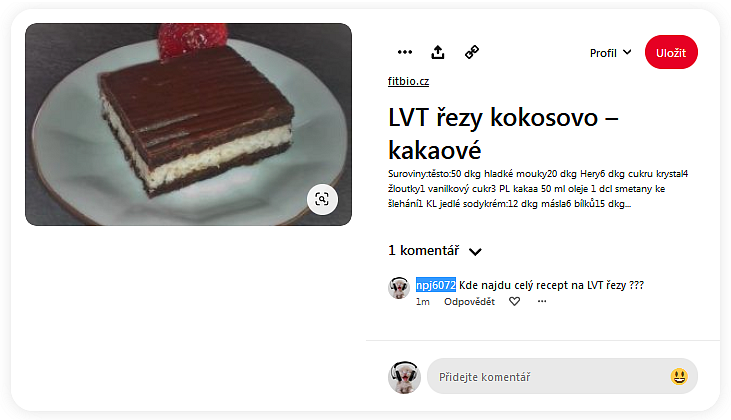Viewport: 731px width, 420px height.
Task: Save the pin with Uložit button
Action: click(671, 52)
